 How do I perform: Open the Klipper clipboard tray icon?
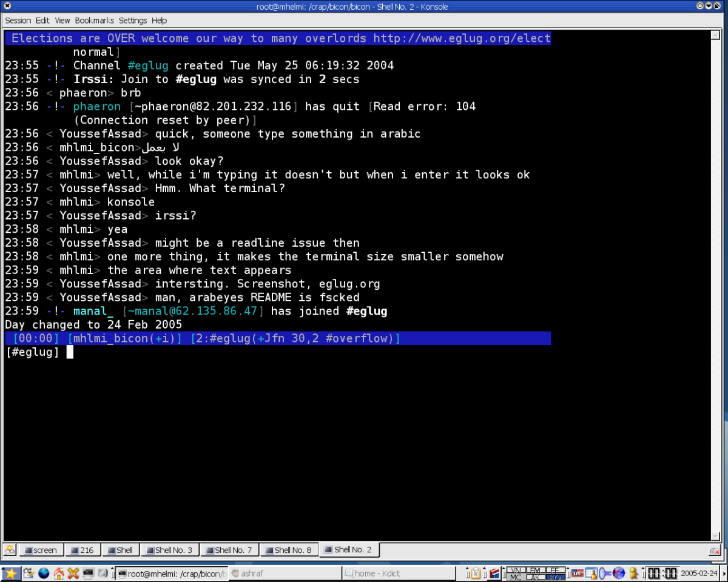pos(476,573)
